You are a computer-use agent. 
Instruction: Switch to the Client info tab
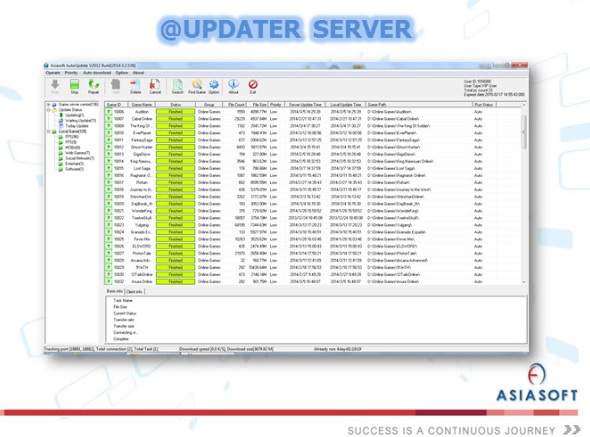pyautogui.click(x=134, y=292)
